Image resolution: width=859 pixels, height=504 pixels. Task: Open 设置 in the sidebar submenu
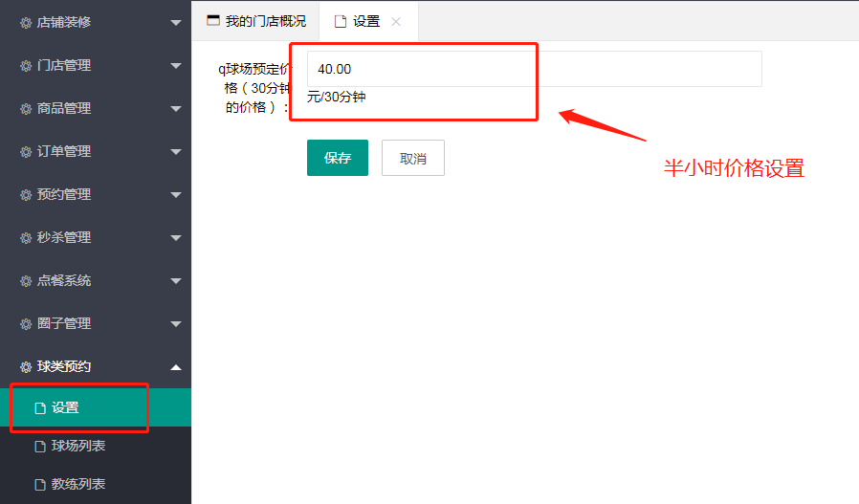(65, 408)
